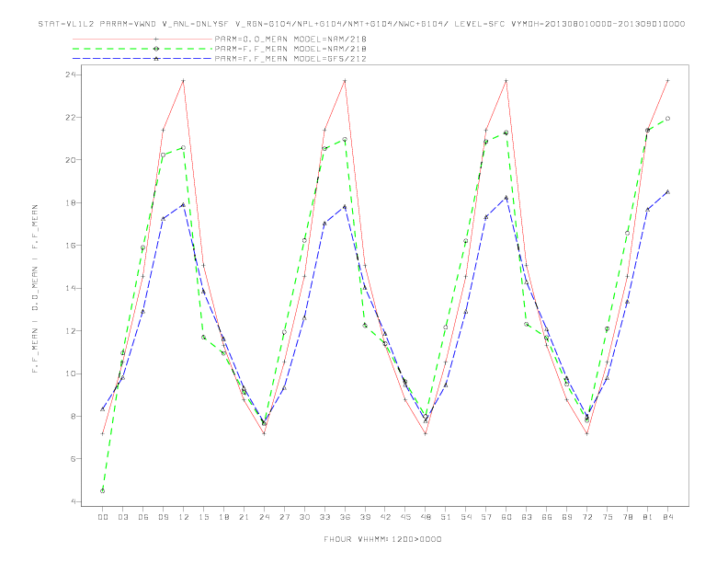Image resolution: width=728 pixels, height=563 pixels.
Task: Click x-axis forecast hour label 63
Action: point(527,517)
